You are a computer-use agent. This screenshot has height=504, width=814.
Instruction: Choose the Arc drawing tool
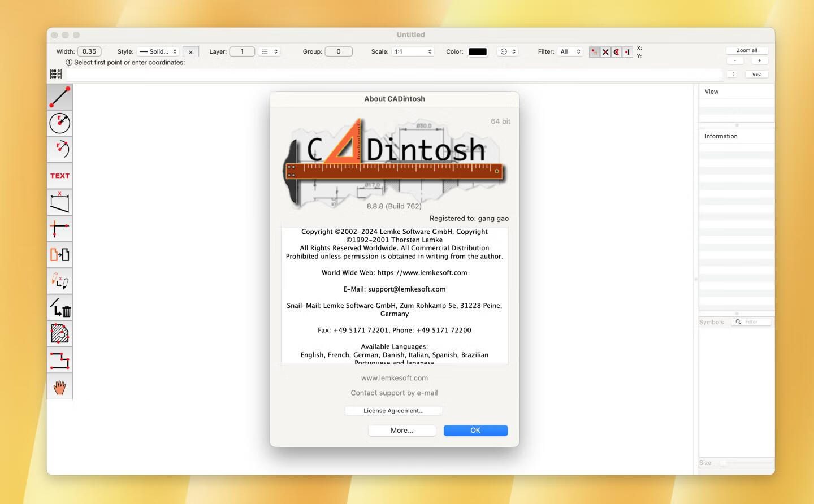[x=59, y=150]
